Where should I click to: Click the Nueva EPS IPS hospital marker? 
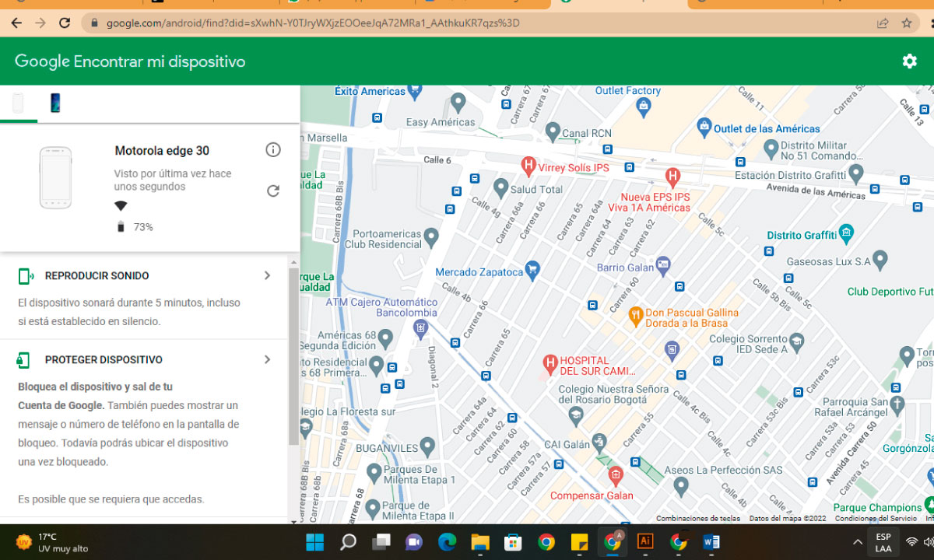[x=672, y=177]
